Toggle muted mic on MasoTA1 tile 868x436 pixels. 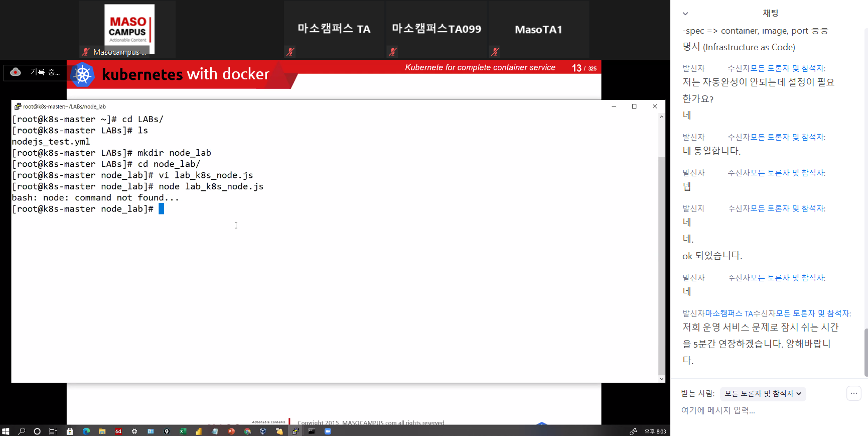(495, 51)
